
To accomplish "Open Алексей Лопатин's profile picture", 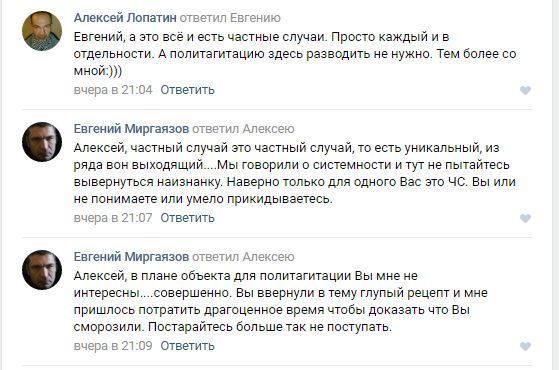I will tap(42, 31).
